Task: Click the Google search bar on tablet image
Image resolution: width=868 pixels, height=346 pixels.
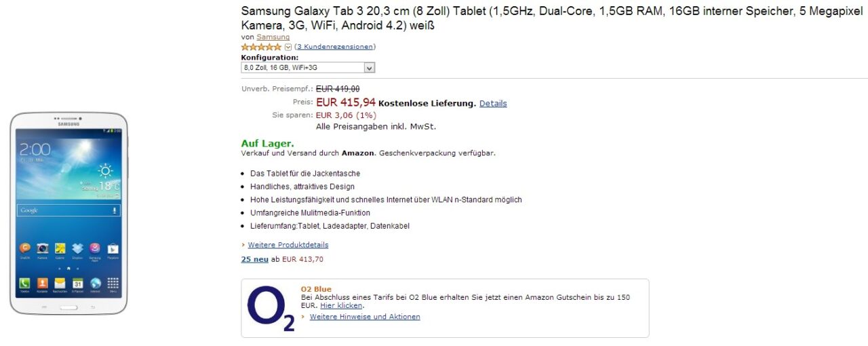Action: pyautogui.click(x=68, y=210)
